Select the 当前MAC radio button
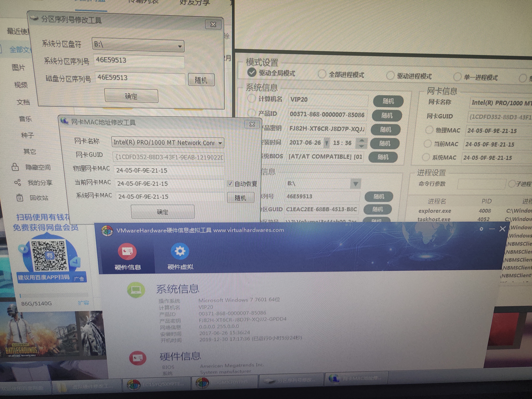The width and height of the screenshot is (532, 399). point(427,144)
